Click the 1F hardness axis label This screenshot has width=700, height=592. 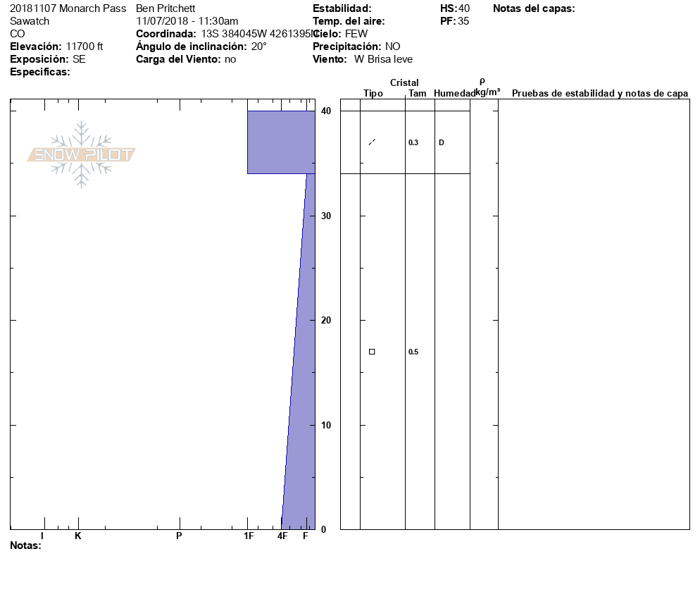248,536
